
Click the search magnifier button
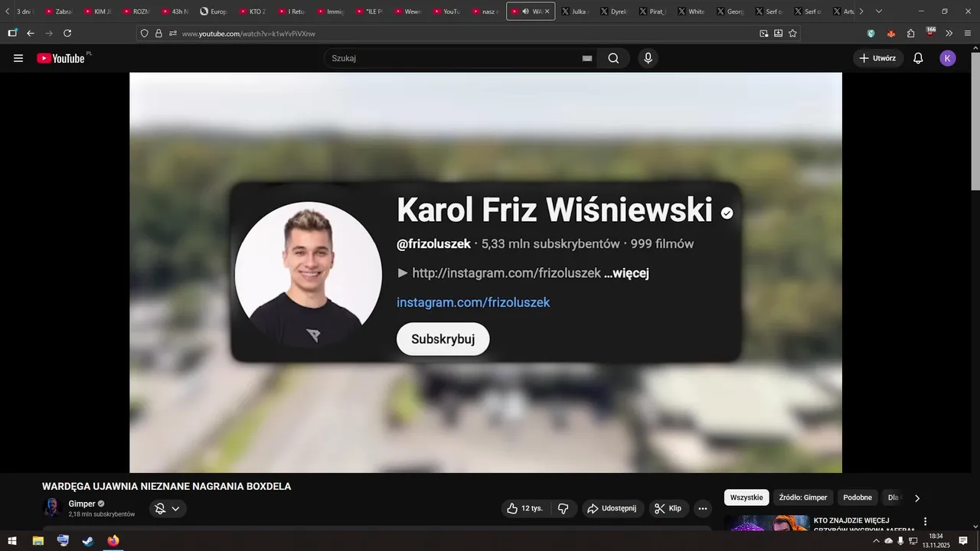pyautogui.click(x=613, y=58)
